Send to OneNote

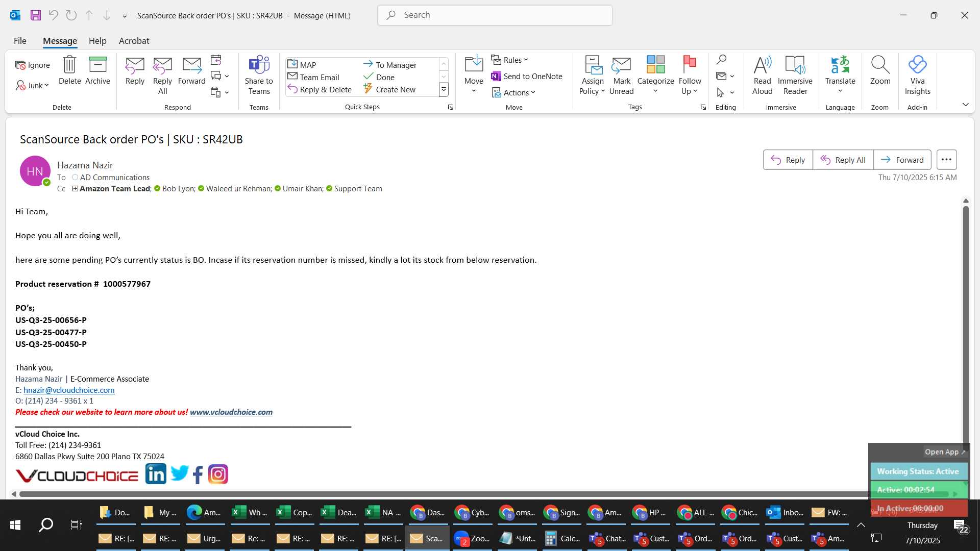[x=526, y=77]
